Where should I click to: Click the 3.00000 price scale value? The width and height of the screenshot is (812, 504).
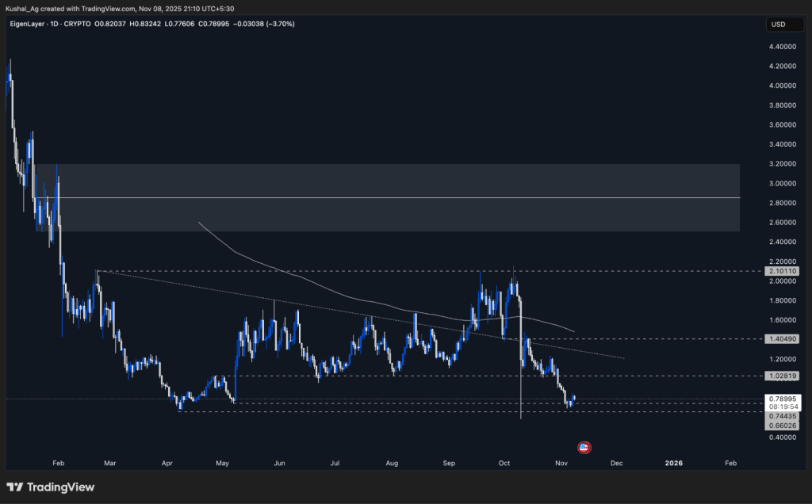pyautogui.click(x=783, y=183)
